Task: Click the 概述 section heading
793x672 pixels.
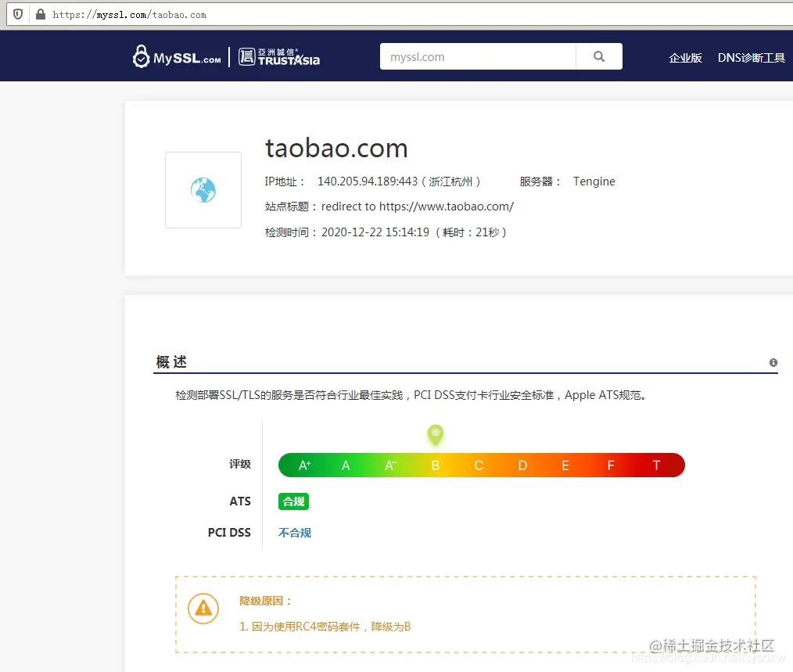Action: click(x=171, y=361)
